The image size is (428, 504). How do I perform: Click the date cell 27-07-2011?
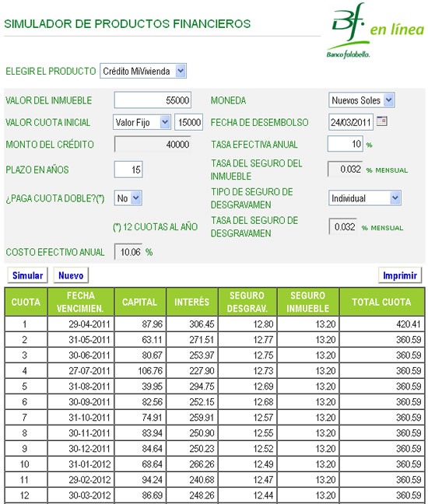pos(81,370)
